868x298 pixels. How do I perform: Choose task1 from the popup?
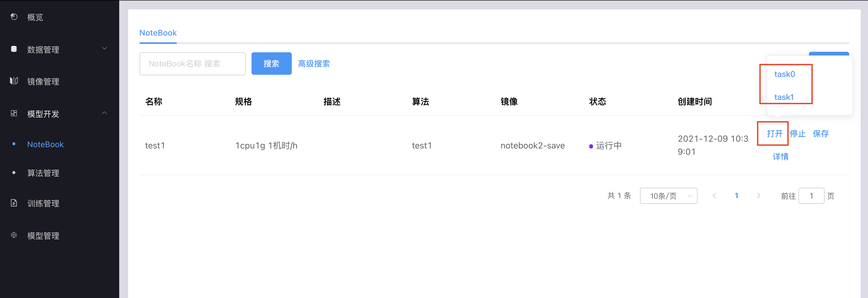coord(784,97)
